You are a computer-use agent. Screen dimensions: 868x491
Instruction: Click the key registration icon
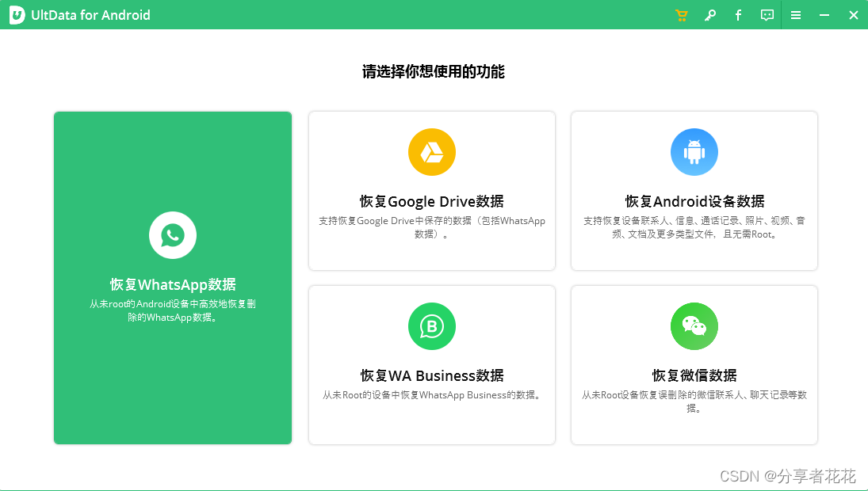pyautogui.click(x=710, y=15)
